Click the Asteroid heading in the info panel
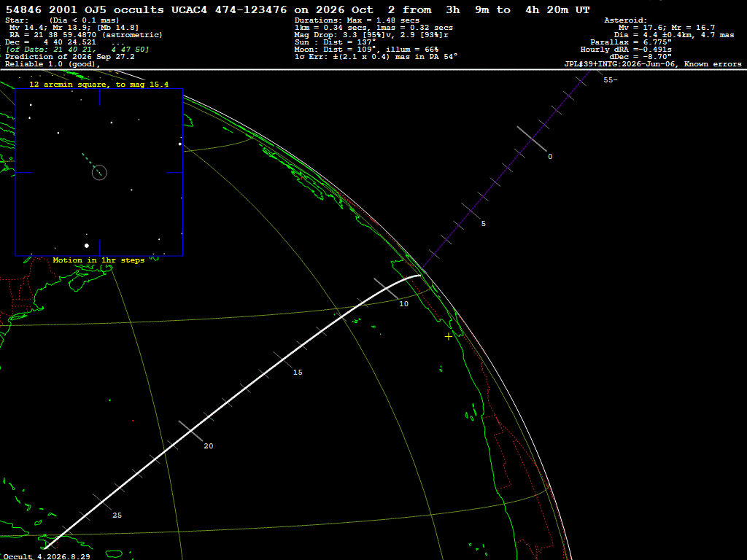The height and width of the screenshot is (560, 747). [625, 20]
